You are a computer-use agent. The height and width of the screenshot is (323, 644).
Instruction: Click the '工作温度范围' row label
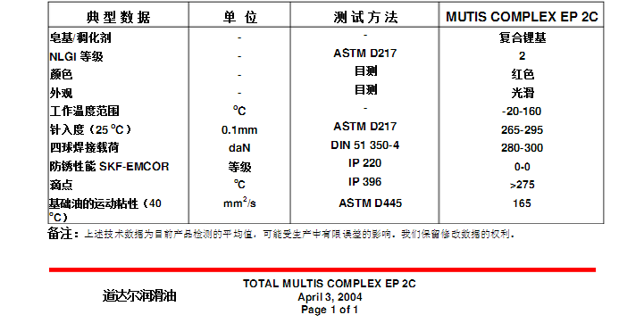click(x=84, y=111)
